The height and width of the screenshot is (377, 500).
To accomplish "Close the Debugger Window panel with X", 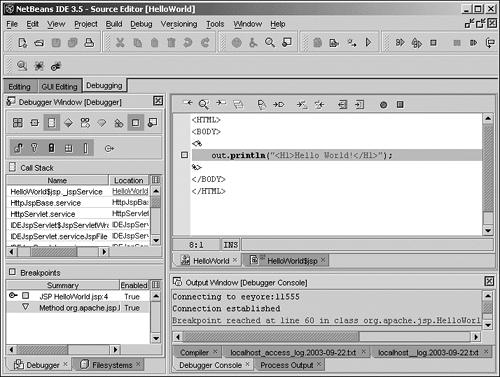I will (x=158, y=101).
